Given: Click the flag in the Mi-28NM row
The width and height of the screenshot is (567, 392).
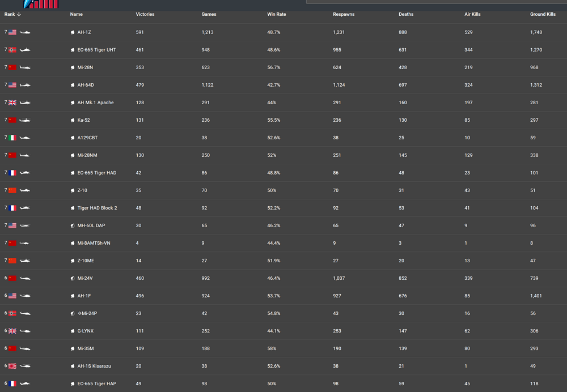Looking at the screenshot, I should coord(12,155).
